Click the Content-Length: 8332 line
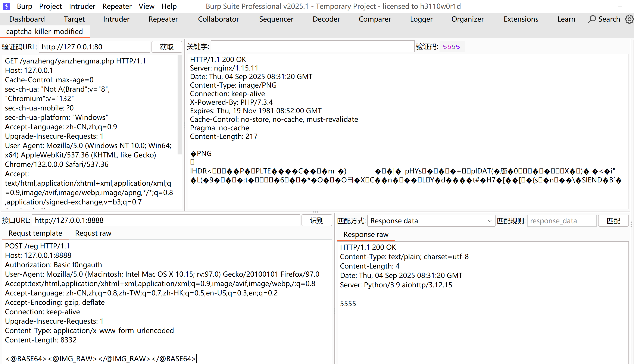 (x=41, y=340)
